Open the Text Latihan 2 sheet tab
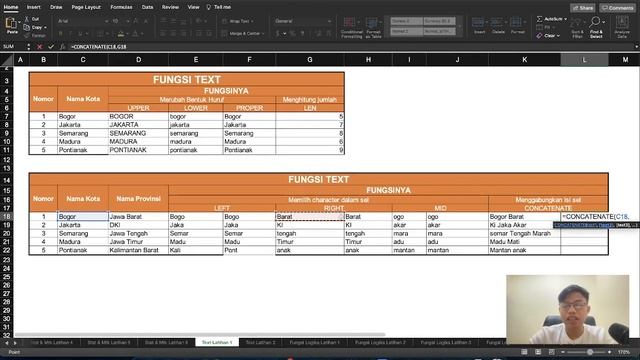Viewport: 640px width, 360px height. tap(260, 342)
